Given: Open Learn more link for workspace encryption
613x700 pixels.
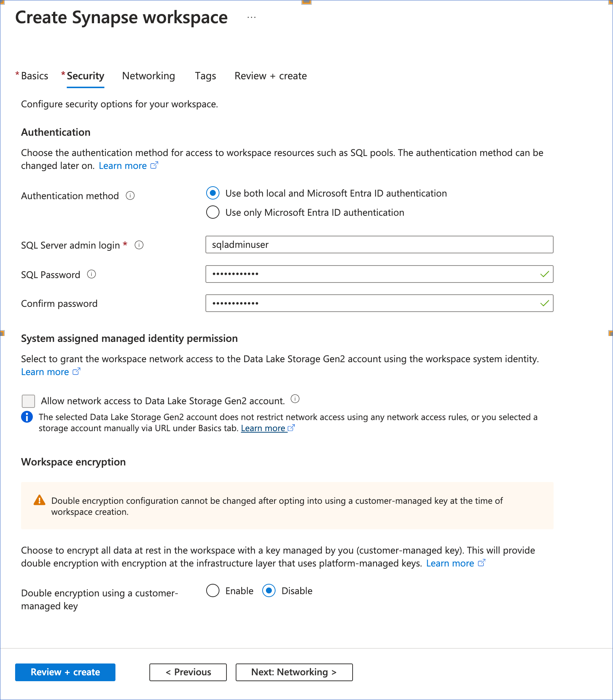Looking at the screenshot, I should click(x=450, y=563).
